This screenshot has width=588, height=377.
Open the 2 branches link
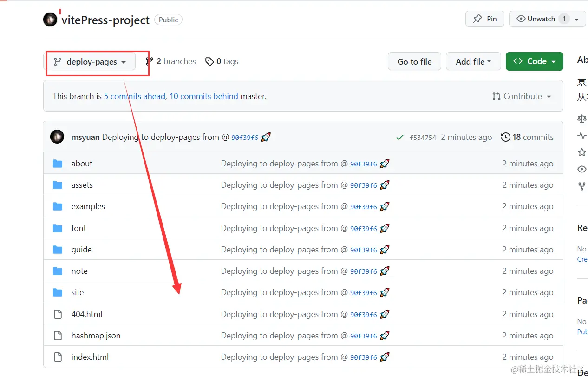(x=170, y=61)
